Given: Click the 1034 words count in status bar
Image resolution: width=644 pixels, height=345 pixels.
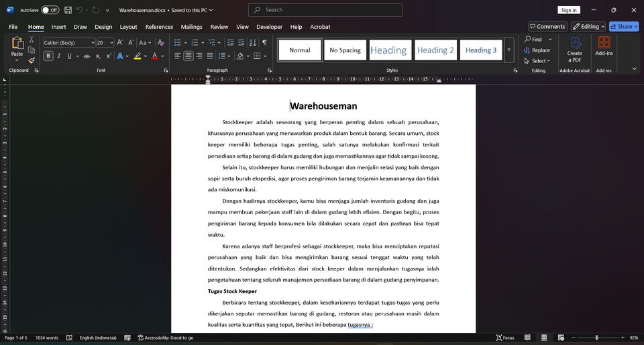Looking at the screenshot, I should point(47,338).
